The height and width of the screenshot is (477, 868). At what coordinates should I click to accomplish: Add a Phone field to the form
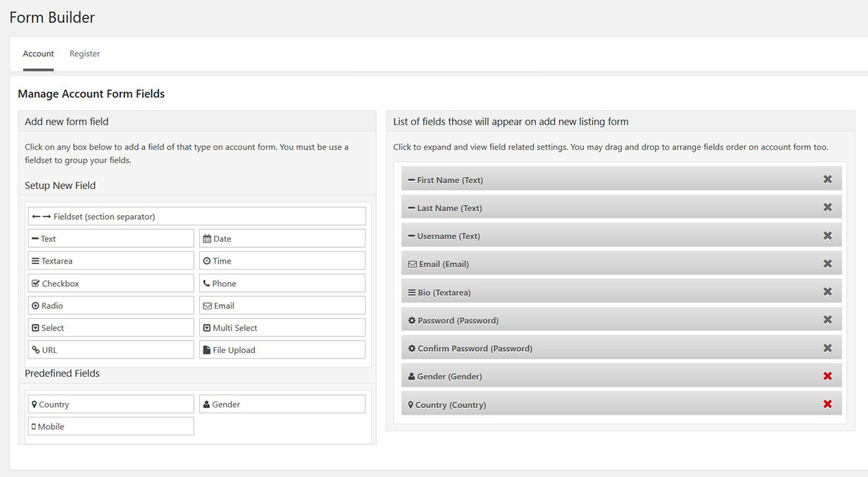click(x=281, y=282)
